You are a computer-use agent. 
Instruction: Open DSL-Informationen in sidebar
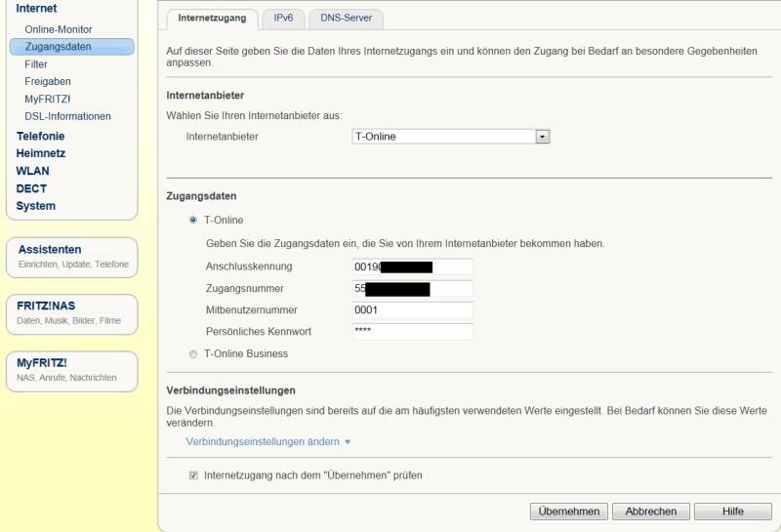(67, 116)
